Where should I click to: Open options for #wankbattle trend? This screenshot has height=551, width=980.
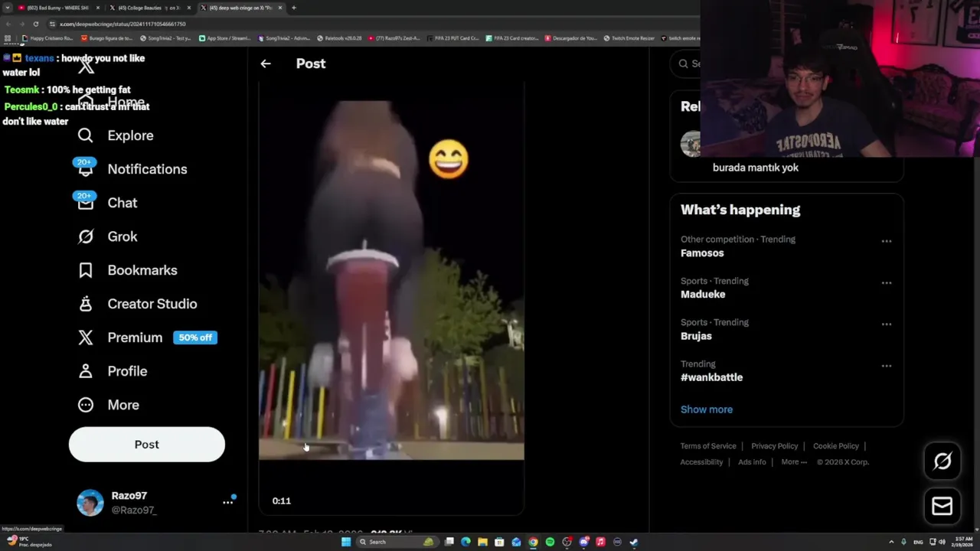pyautogui.click(x=887, y=366)
